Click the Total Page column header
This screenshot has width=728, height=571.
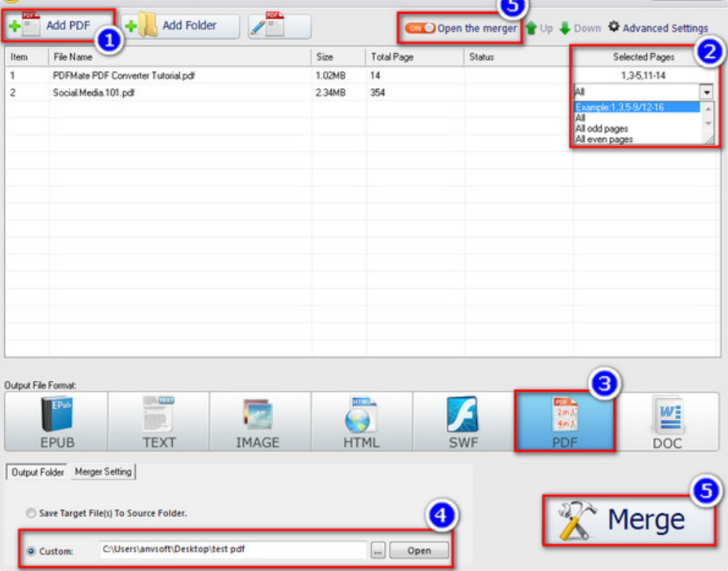(415, 57)
